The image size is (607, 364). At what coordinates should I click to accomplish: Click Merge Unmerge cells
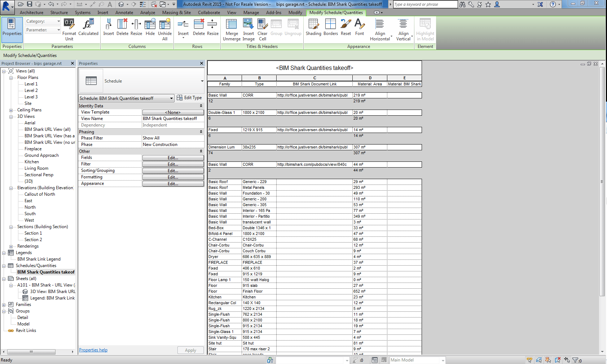232,30
